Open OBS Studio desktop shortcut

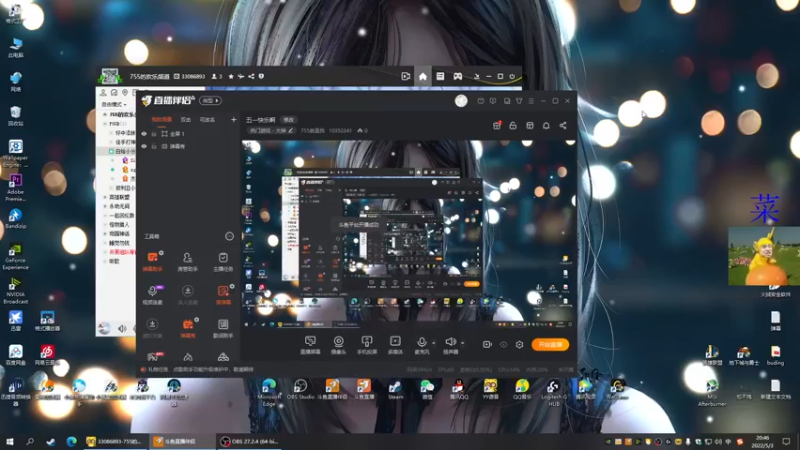[x=300, y=390]
